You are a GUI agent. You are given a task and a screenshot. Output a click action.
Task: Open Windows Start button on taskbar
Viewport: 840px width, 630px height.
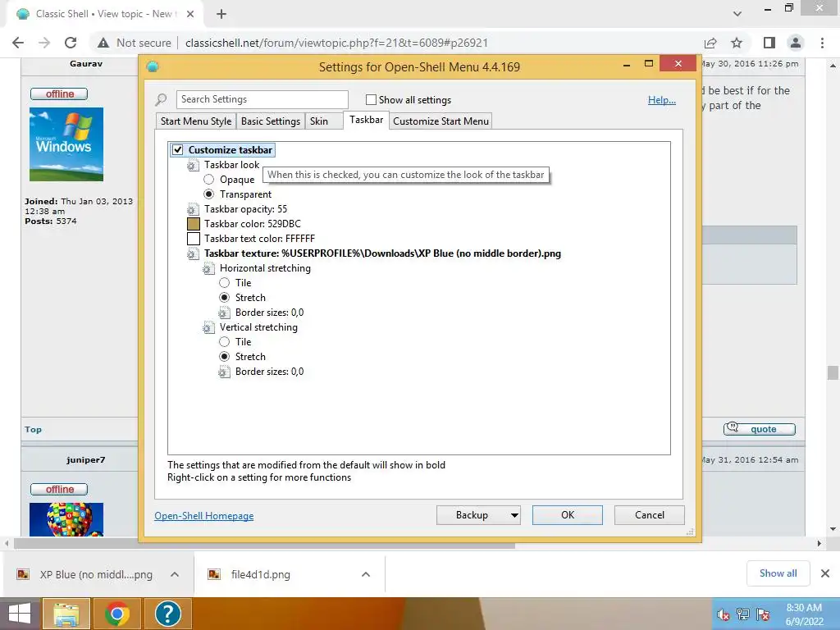point(20,614)
